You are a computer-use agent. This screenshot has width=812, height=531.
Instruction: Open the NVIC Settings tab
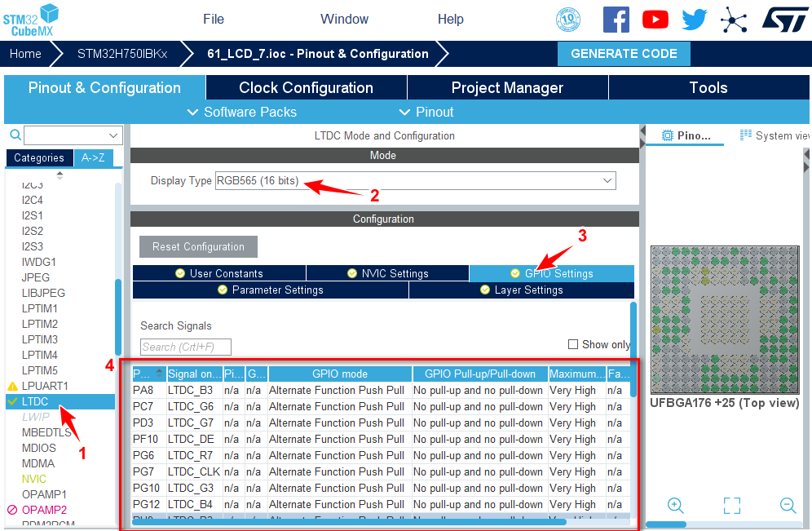coord(387,273)
